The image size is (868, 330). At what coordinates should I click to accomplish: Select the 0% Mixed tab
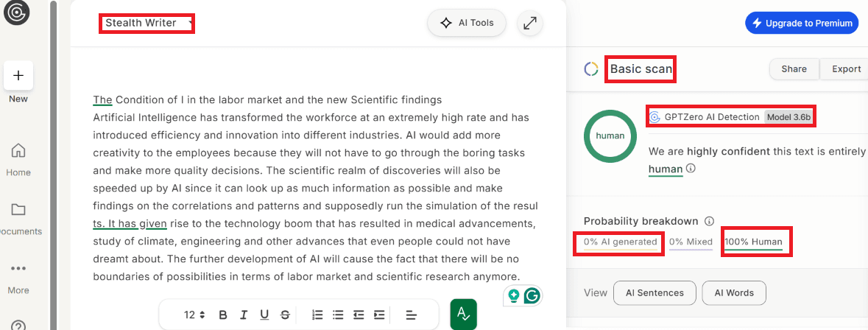coord(691,242)
